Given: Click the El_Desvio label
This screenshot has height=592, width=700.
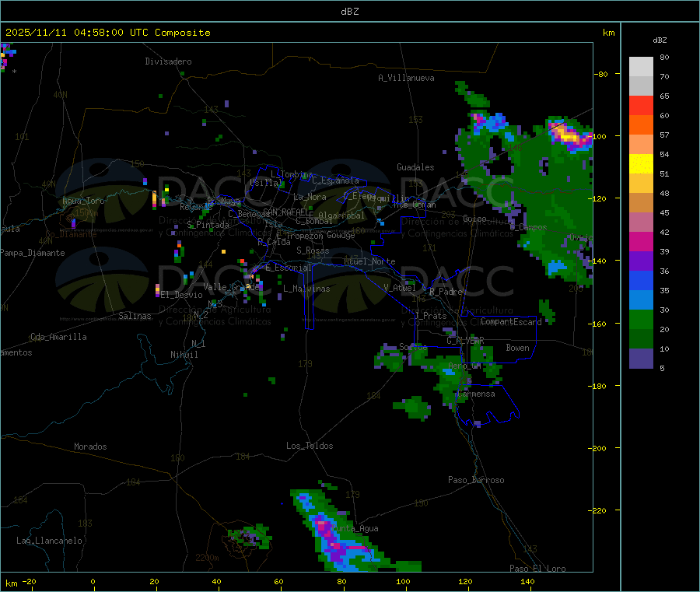Looking at the screenshot, I should (181, 295).
